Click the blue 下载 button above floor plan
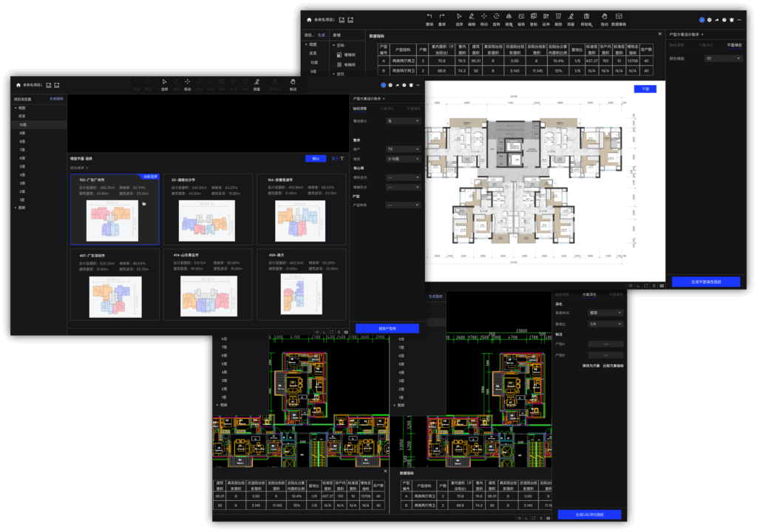Image resolution: width=757 pixels, height=532 pixels. pyautogui.click(x=645, y=89)
